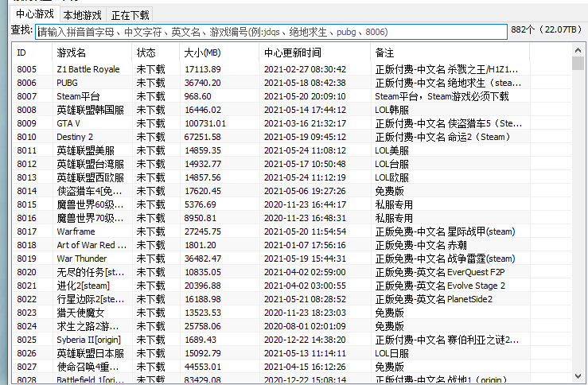Click ID 8014 cell
588x385 pixels.
coord(26,191)
